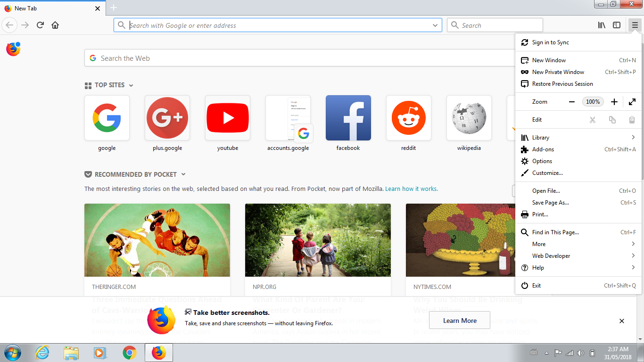
Task: Choose Restore Previous Session
Action: [578, 84]
